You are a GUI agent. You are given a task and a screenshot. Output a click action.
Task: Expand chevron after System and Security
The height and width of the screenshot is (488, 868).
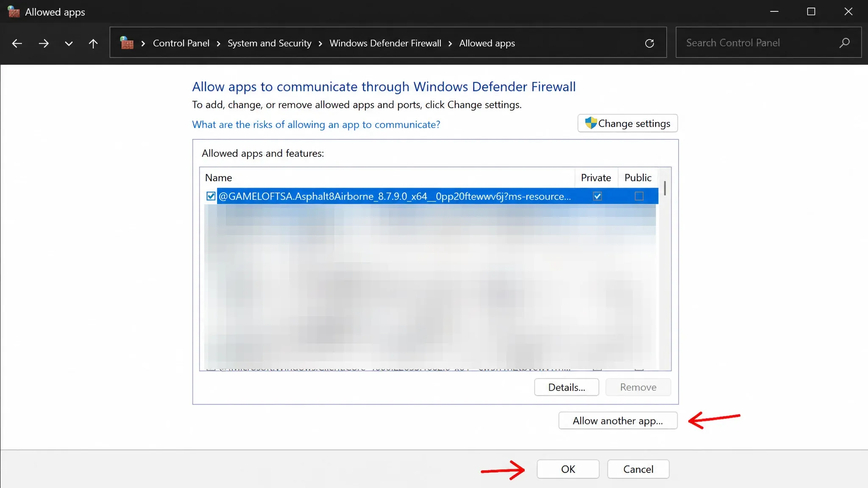point(320,43)
